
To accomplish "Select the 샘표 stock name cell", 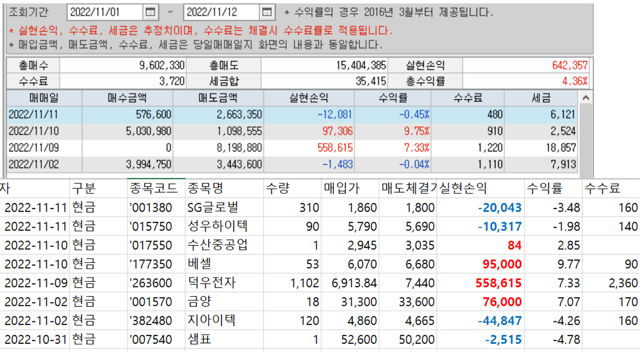I will (x=224, y=340).
